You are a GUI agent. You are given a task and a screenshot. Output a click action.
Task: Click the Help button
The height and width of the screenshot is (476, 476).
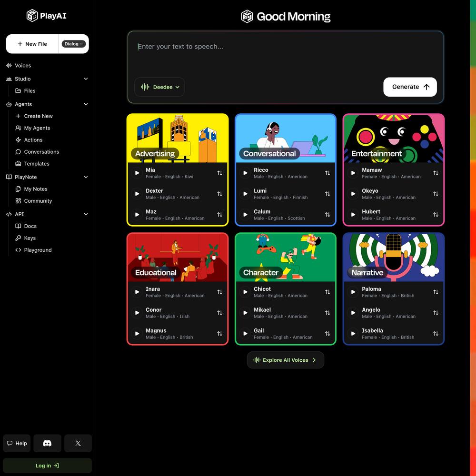(17, 443)
